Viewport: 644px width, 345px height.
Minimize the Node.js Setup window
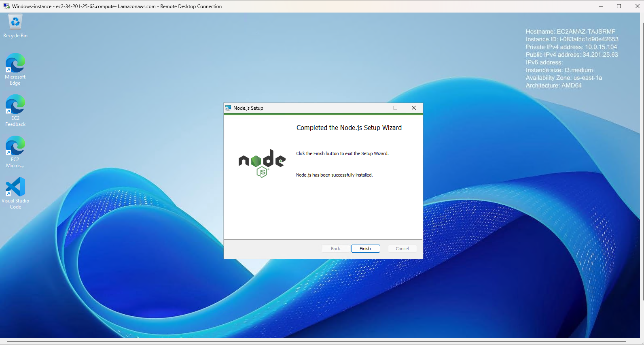pos(377,108)
